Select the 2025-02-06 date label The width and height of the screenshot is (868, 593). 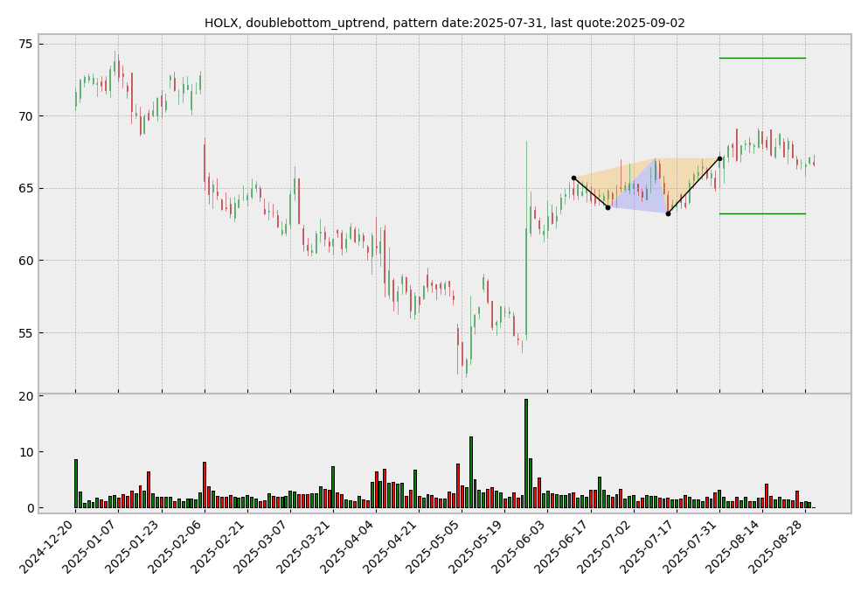[x=177, y=547]
